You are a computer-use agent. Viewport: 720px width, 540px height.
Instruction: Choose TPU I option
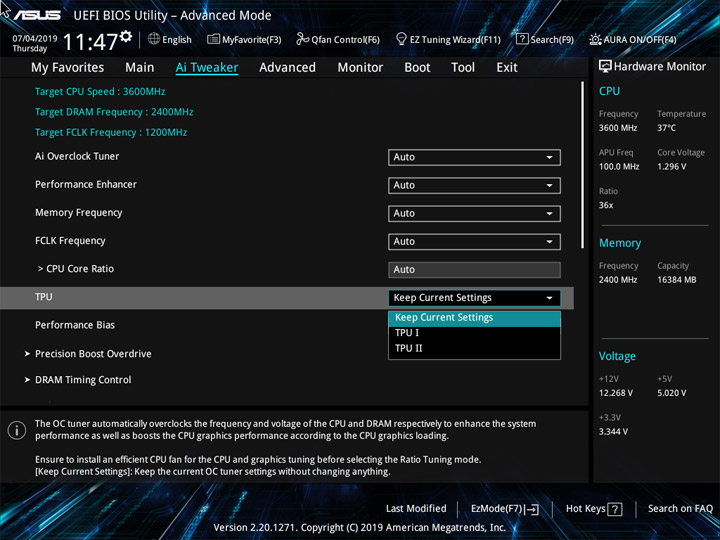(474, 333)
